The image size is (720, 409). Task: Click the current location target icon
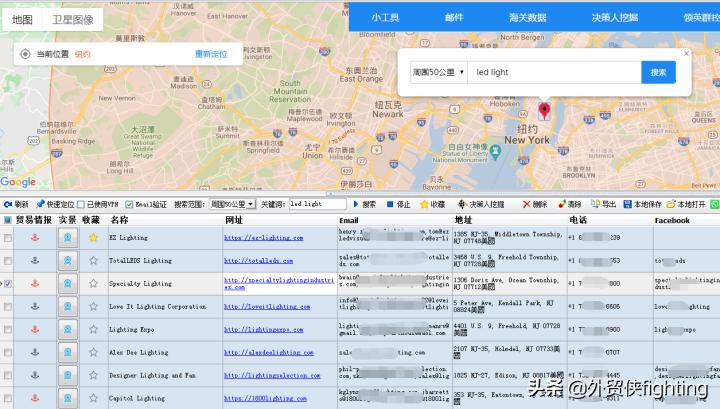(25, 54)
